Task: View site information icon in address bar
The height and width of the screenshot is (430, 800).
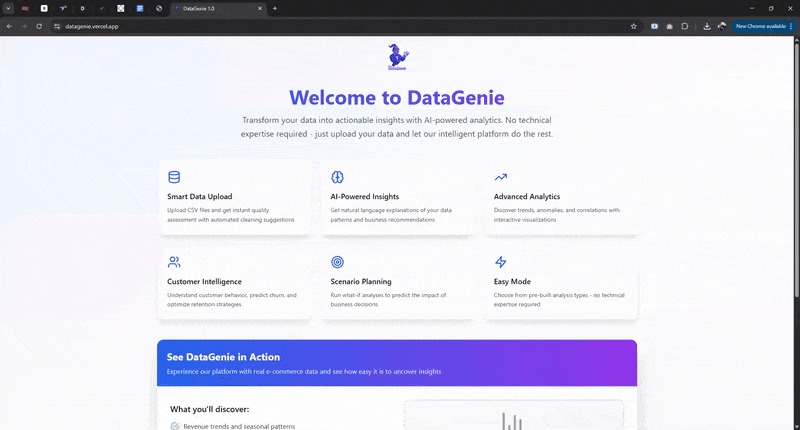Action: coord(57,26)
